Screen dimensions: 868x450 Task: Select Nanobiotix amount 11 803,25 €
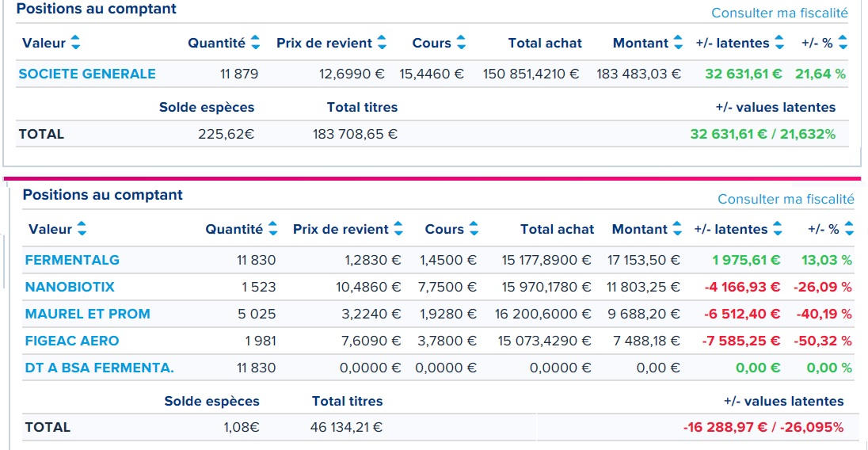[x=644, y=287]
